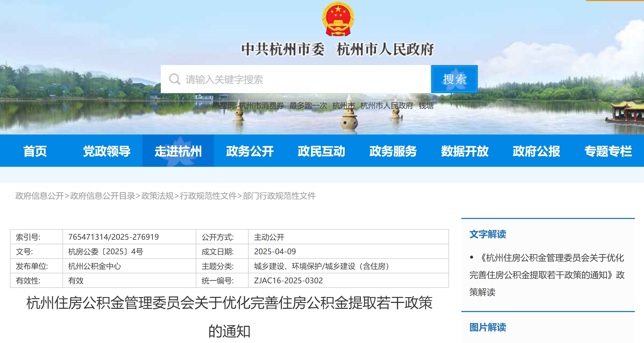Click the 主题分类 label cell
Viewport: 644px width, 343px height.
(222, 266)
